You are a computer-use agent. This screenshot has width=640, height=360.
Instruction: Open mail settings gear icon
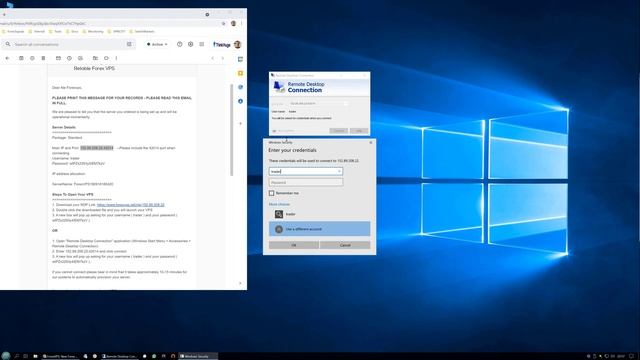[191, 44]
